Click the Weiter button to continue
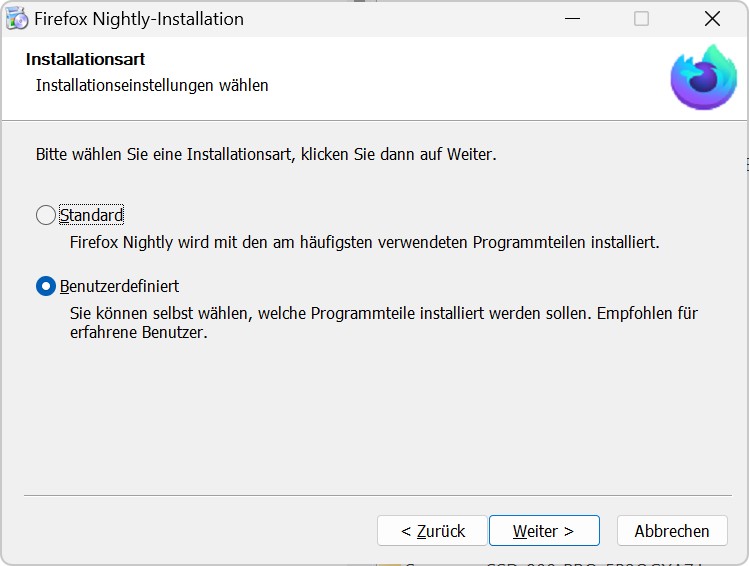The height and width of the screenshot is (566, 749). tap(544, 531)
